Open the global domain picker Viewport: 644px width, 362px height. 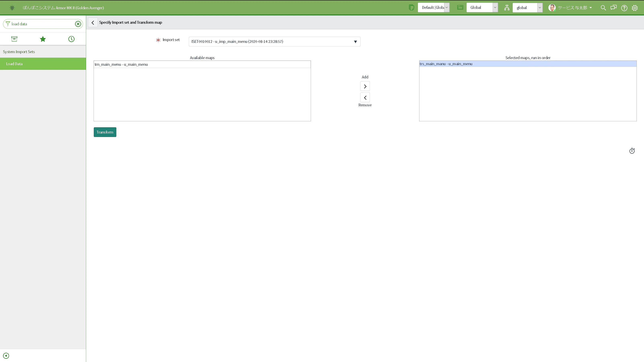[527, 7]
